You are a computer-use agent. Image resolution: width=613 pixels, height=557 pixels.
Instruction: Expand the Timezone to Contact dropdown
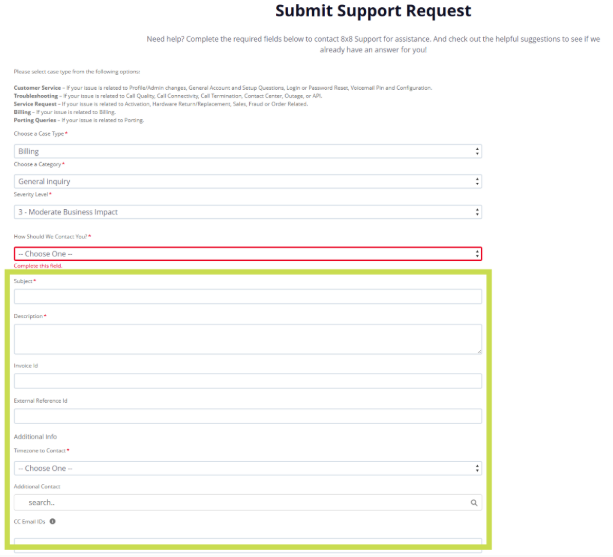[248, 468]
